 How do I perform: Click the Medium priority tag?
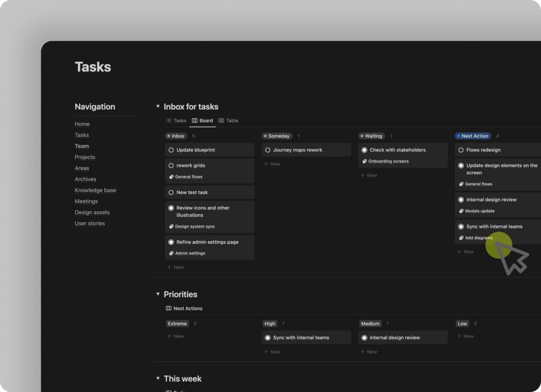pos(370,324)
